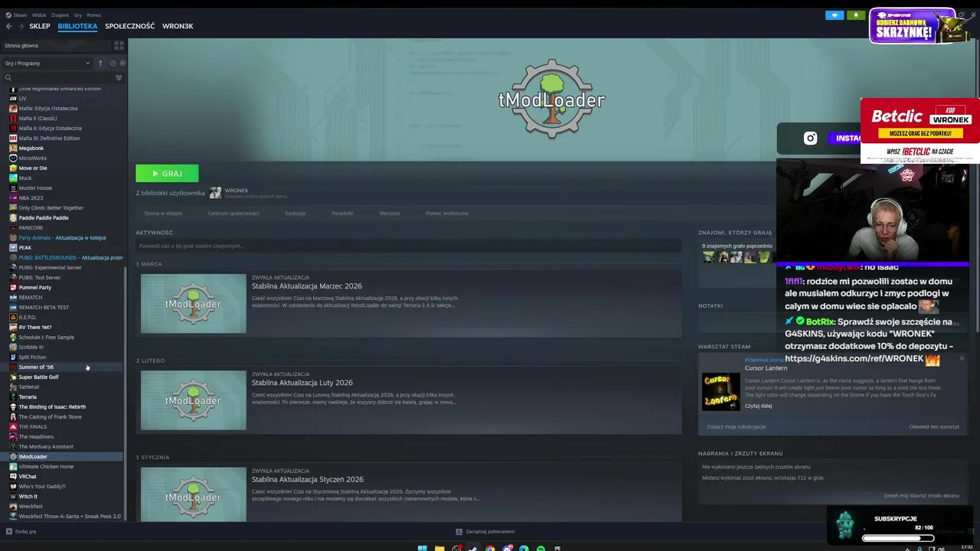Open the grid view icon beside Strona główna
Viewport: 980px width, 551px height.
pyautogui.click(x=118, y=46)
